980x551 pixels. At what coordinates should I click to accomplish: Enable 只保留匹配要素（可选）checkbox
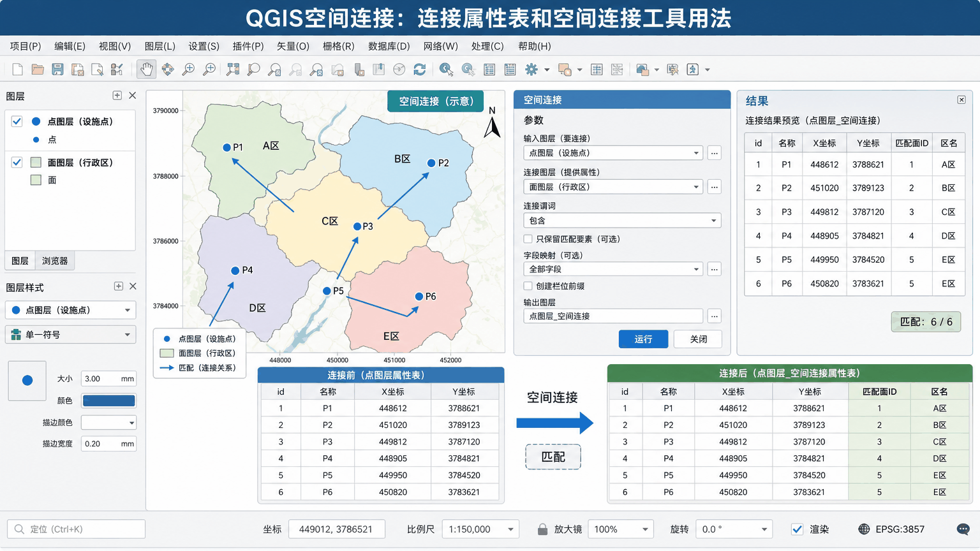point(528,239)
